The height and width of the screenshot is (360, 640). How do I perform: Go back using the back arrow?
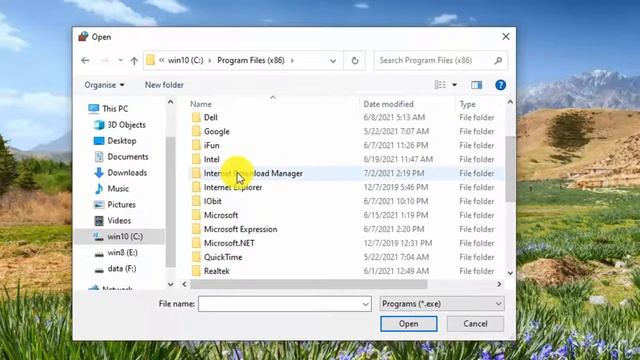tap(85, 60)
